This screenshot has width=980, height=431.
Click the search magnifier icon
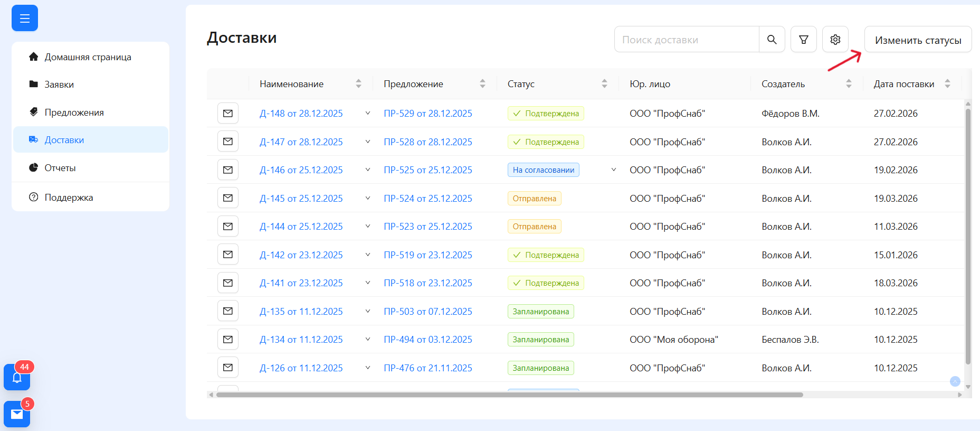tap(772, 40)
